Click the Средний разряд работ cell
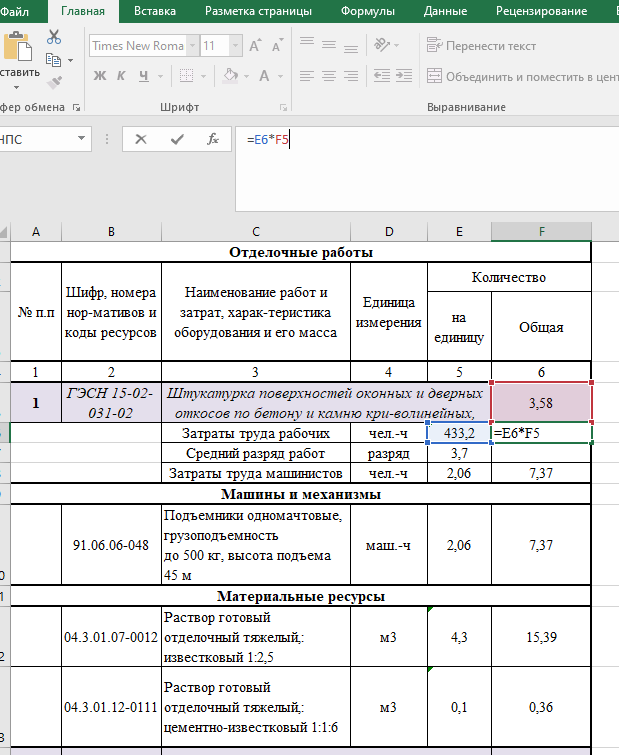This screenshot has height=755, width=619. point(256,453)
